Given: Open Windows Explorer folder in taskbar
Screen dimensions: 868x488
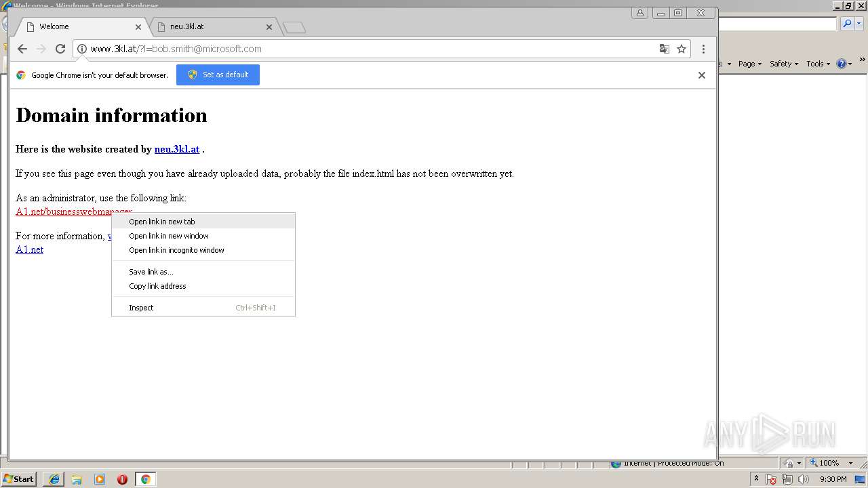Looking at the screenshot, I should tap(77, 479).
